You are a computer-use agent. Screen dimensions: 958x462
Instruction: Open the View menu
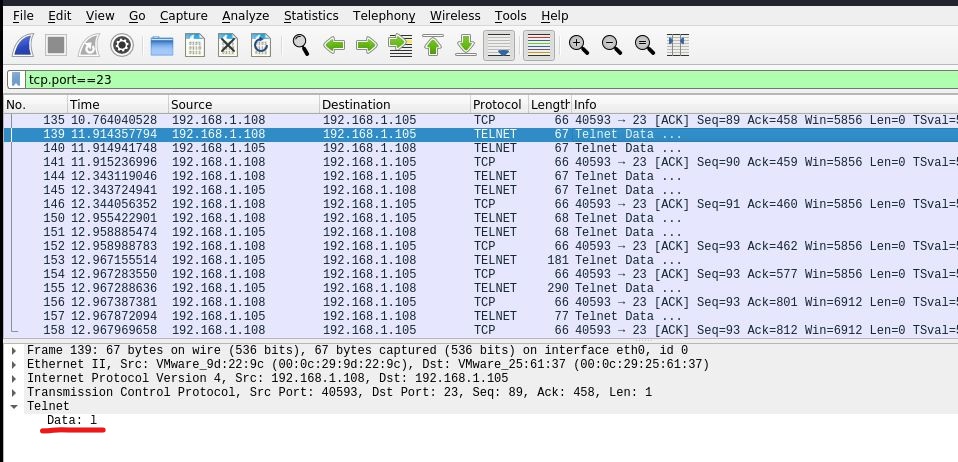100,16
